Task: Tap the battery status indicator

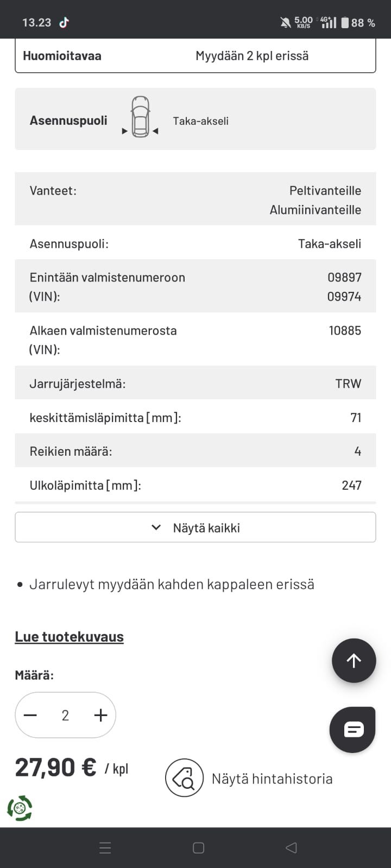Action: (x=344, y=22)
